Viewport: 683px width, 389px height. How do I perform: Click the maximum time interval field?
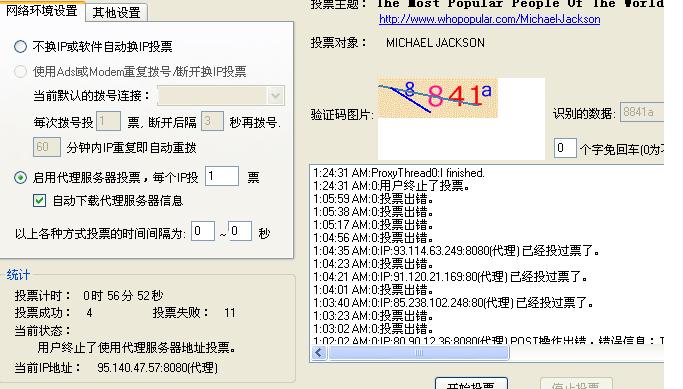click(x=240, y=231)
